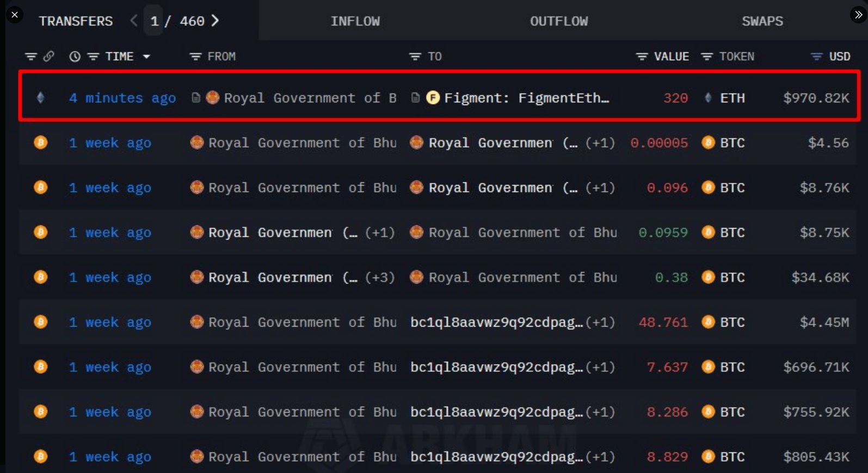
Task: Click the FROM column filter icon
Action: [195, 57]
